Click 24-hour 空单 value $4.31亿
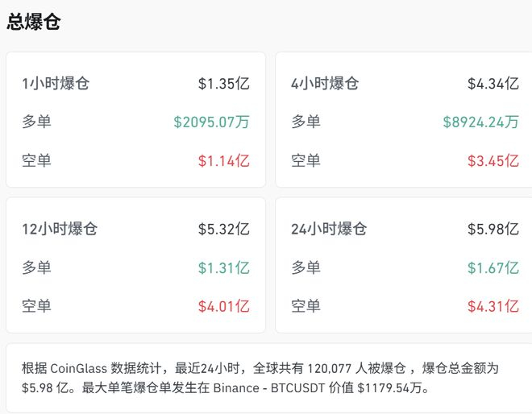The image size is (532, 414). pyautogui.click(x=493, y=306)
